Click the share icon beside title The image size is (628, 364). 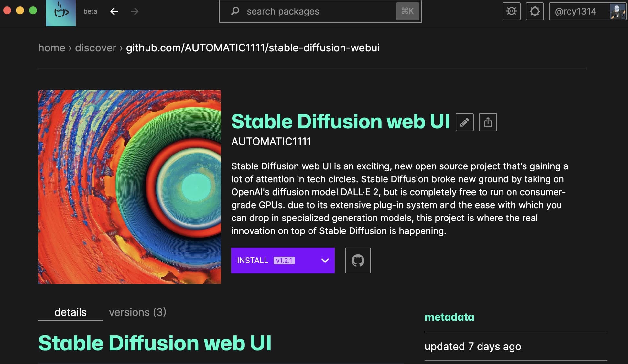point(488,122)
